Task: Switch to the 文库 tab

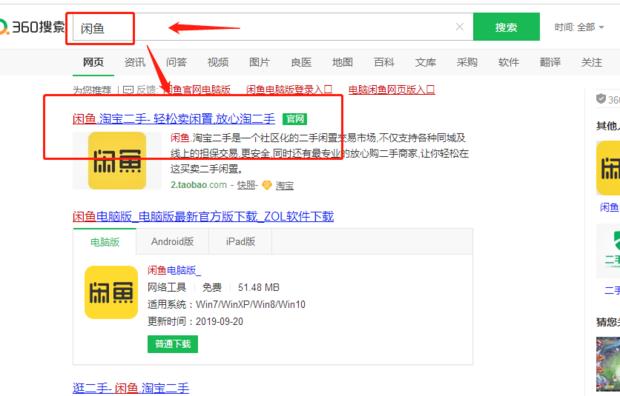Action: [425, 62]
